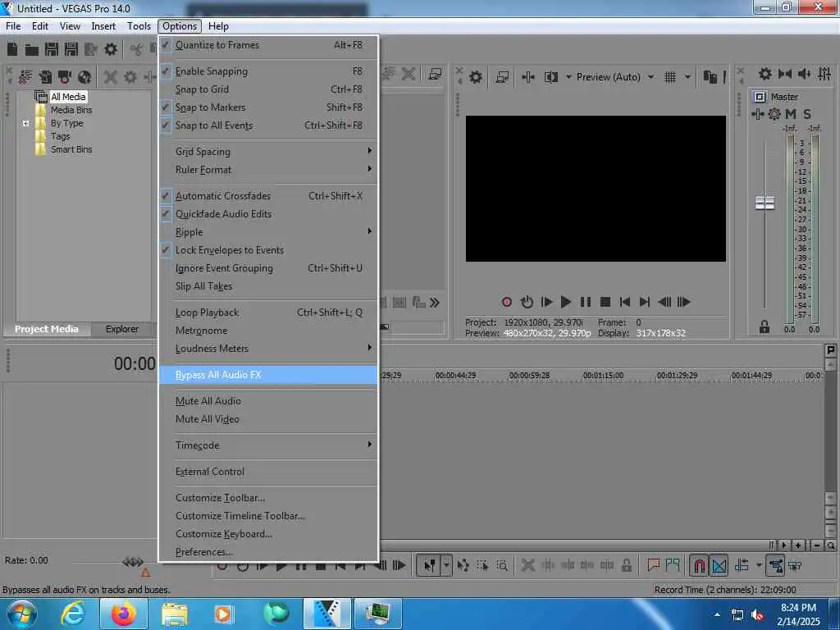The width and height of the screenshot is (840, 630).
Task: Expand the Ruler Format submenu
Action: [268, 170]
